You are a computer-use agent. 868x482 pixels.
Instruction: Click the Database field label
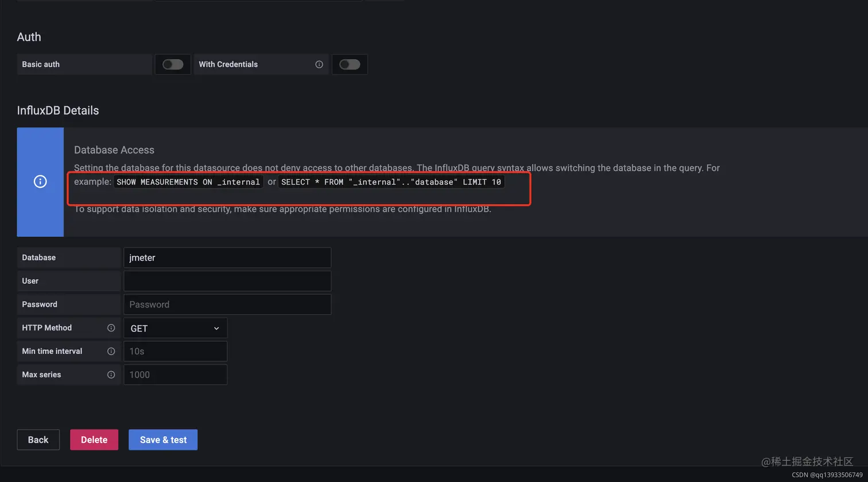(x=38, y=257)
